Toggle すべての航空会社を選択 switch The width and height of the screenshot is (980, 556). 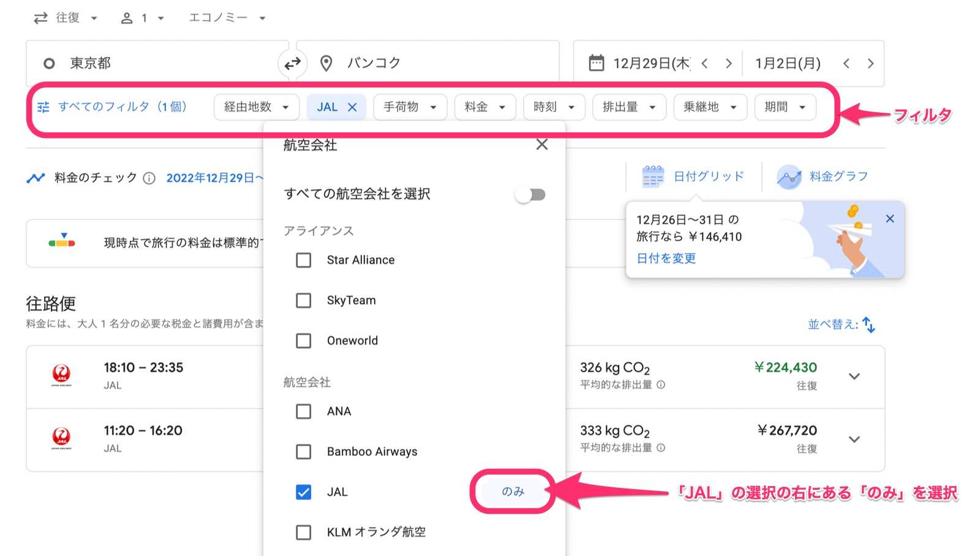coord(530,195)
